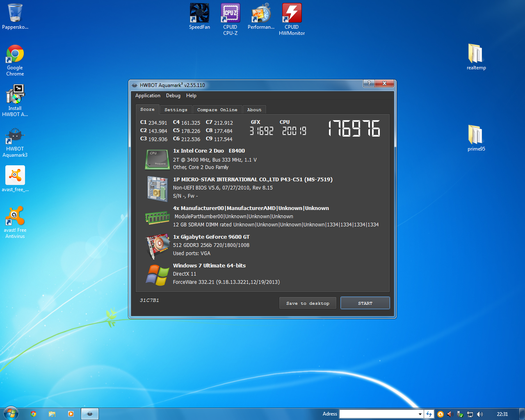Click the safely remove hardware tray icon

(460, 414)
